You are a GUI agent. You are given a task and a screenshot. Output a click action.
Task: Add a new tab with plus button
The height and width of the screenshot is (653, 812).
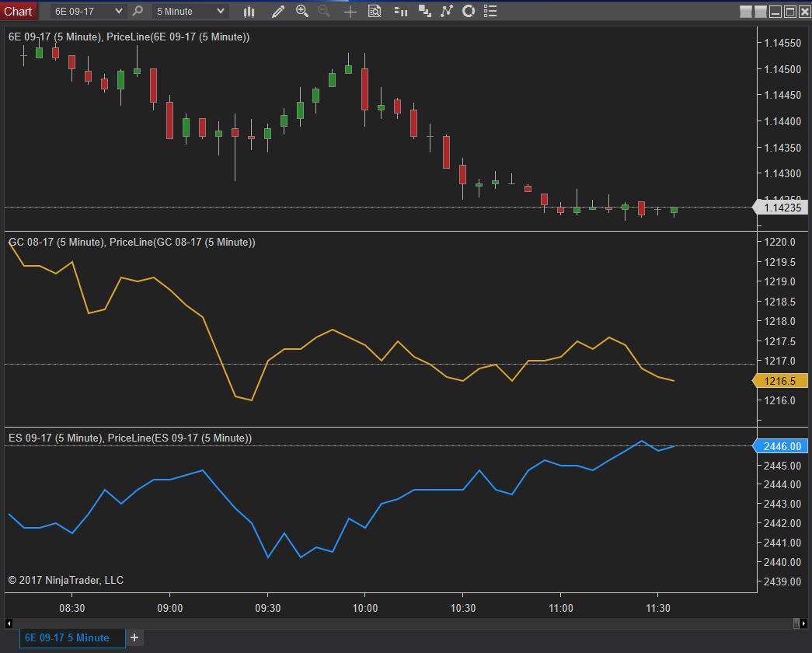coord(134,637)
